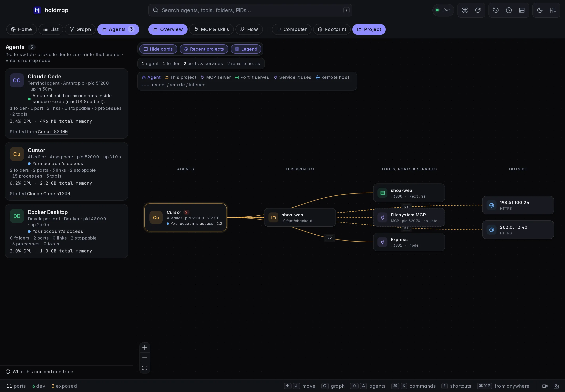Click the shop-web folder icon node
Image resolution: width=565 pixels, height=392 pixels.
[273, 217]
